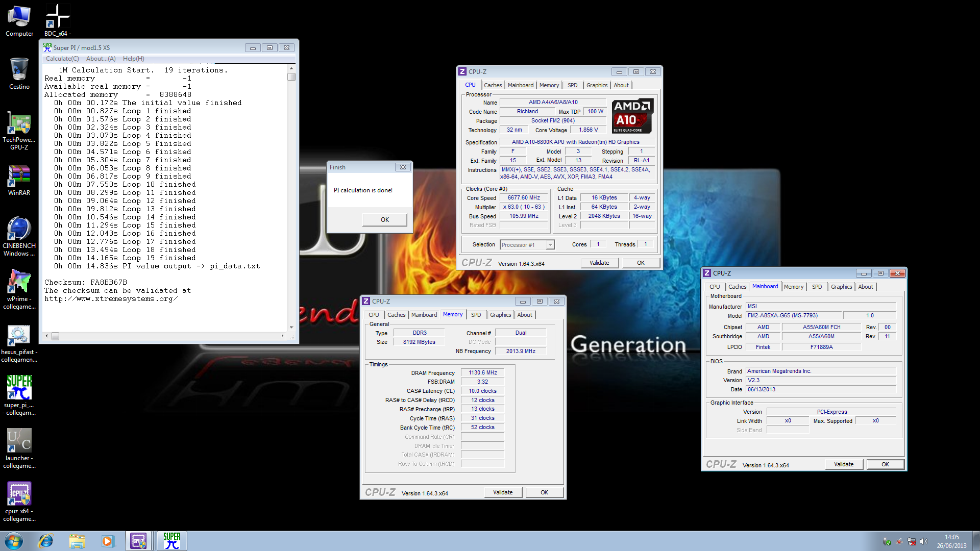Switch to SPD tab in CPU window
This screenshot has width=980, height=551.
[572, 85]
